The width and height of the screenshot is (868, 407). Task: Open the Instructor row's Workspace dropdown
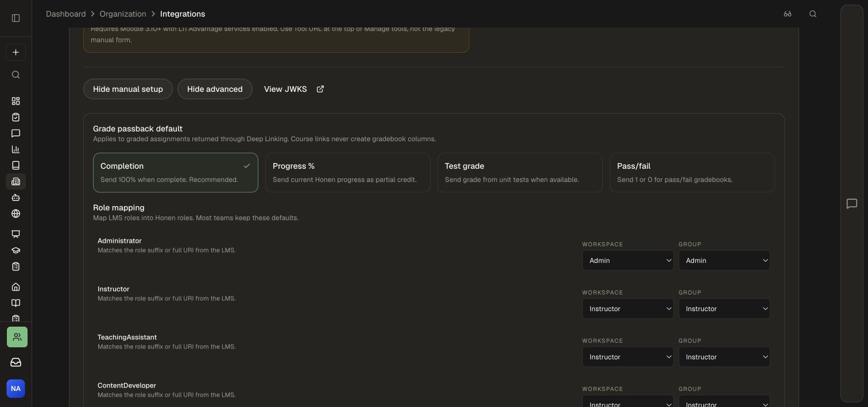point(628,309)
